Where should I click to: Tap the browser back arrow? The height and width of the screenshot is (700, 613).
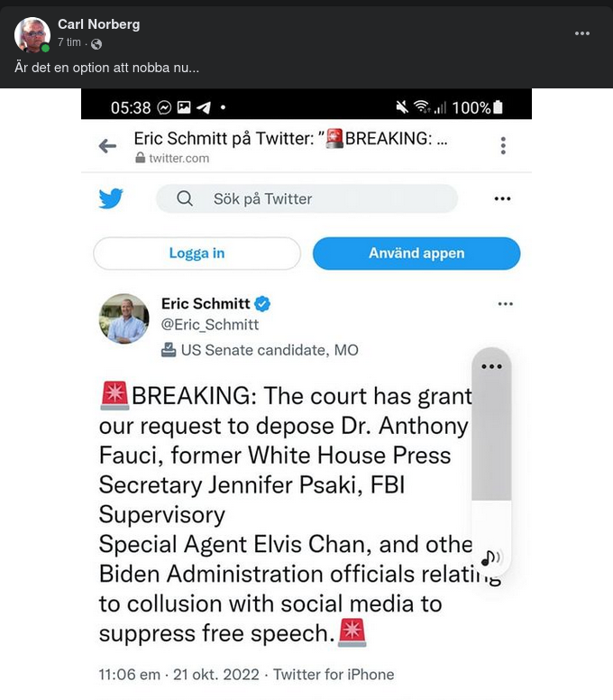click(x=107, y=146)
